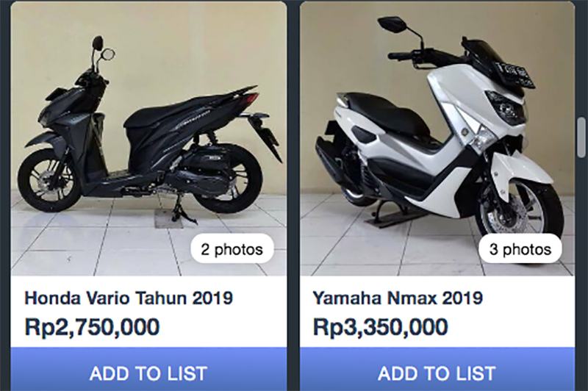Open Yamaha Nmax 2019 title

pos(398,298)
